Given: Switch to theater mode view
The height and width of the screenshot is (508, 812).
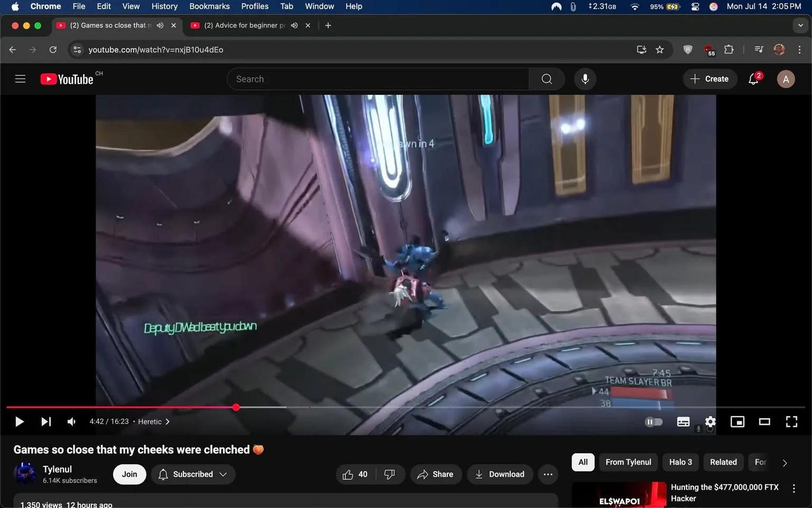Looking at the screenshot, I should click(x=764, y=422).
